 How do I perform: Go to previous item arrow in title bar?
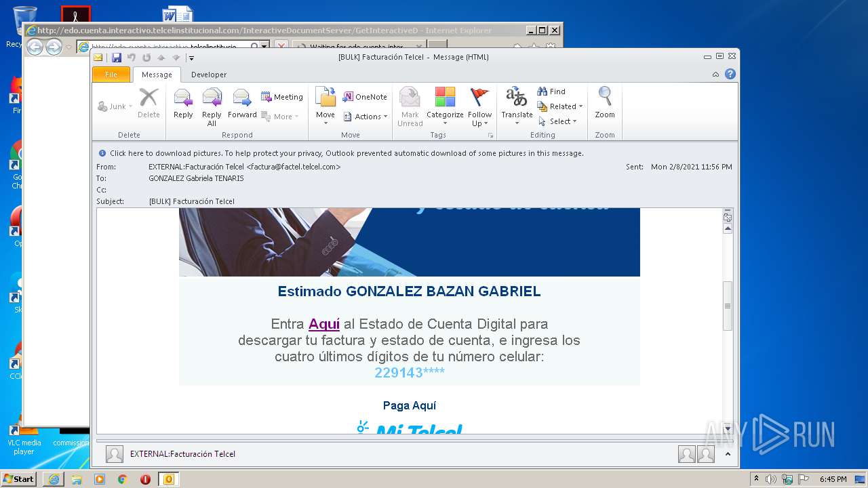coord(161,58)
